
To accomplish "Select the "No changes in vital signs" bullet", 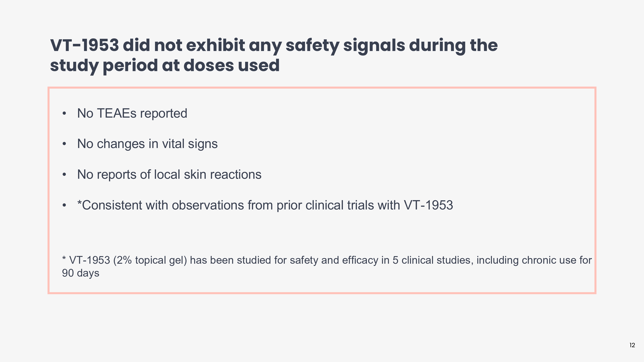I will 147,144.
